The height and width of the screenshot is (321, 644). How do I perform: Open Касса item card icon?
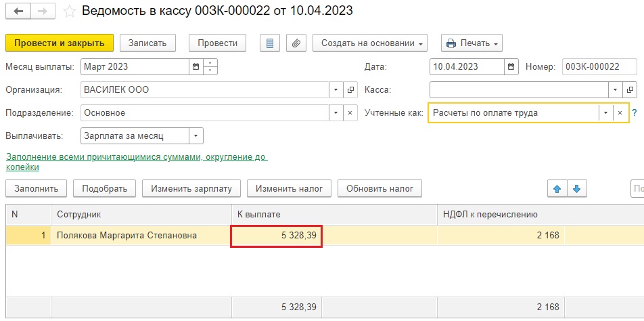(630, 89)
